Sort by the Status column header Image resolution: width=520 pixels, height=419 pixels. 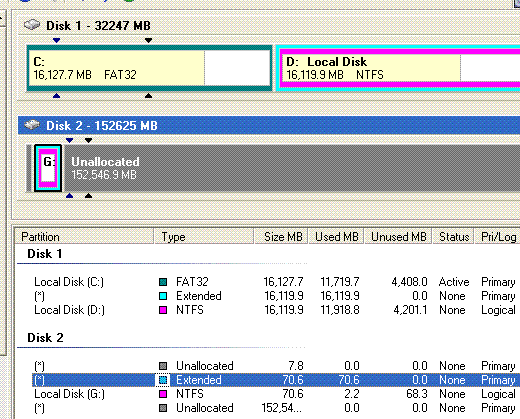point(453,237)
